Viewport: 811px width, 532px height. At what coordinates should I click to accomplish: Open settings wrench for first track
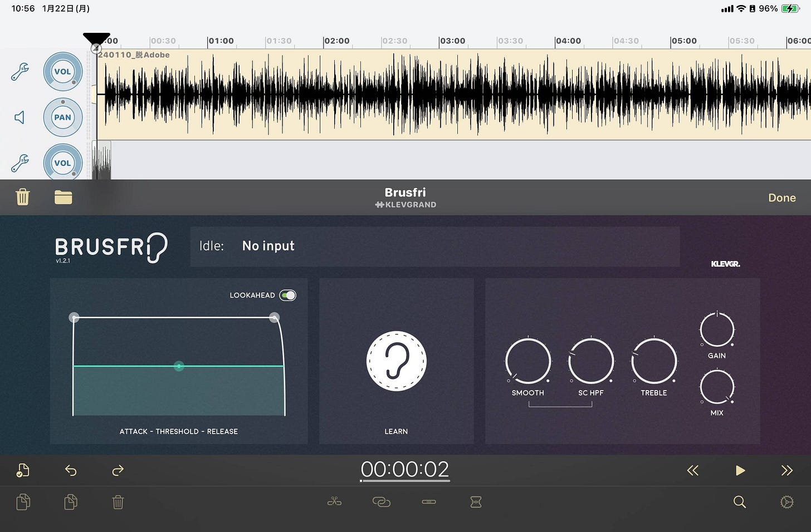click(x=20, y=71)
